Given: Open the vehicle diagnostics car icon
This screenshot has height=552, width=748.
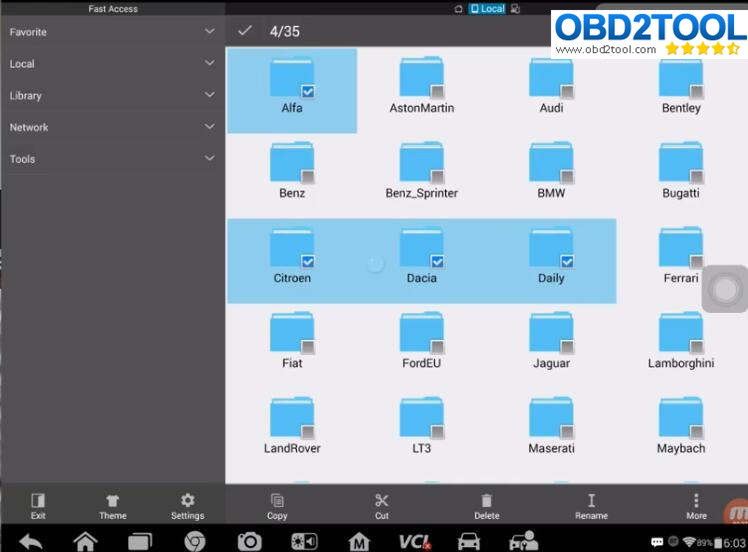Looking at the screenshot, I should coord(468,542).
